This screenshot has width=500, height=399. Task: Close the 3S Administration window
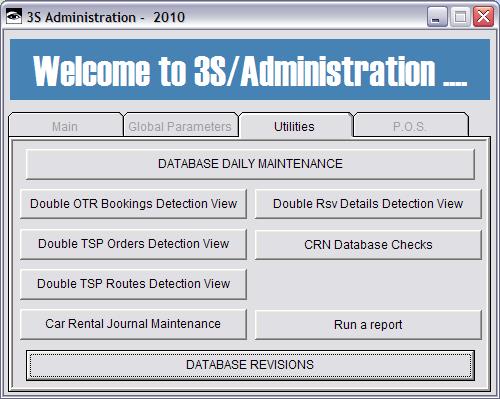(x=483, y=17)
